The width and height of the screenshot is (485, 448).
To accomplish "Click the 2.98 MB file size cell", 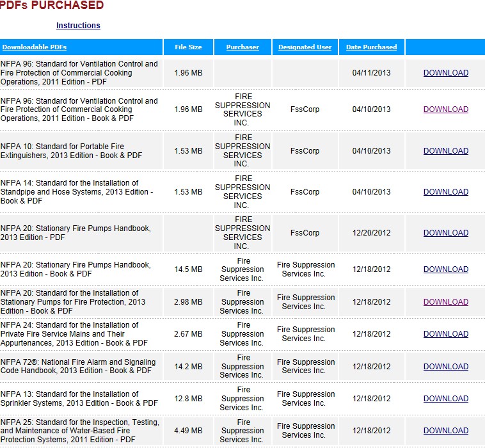I will coord(188,301).
